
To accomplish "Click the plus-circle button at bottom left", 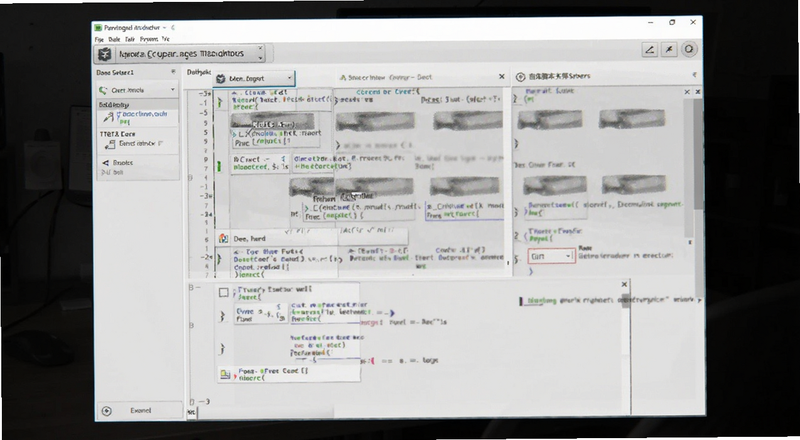I will point(107,411).
